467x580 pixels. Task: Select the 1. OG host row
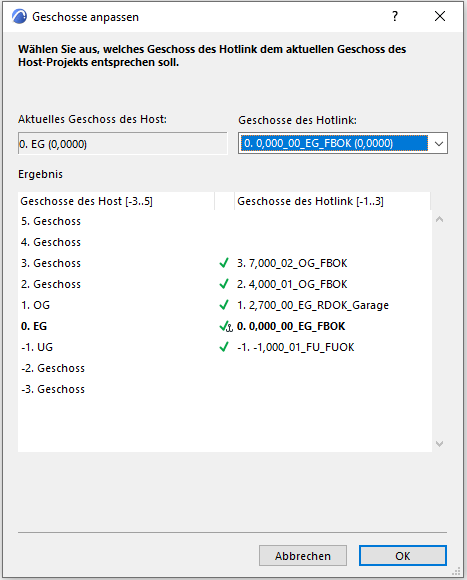coord(35,305)
